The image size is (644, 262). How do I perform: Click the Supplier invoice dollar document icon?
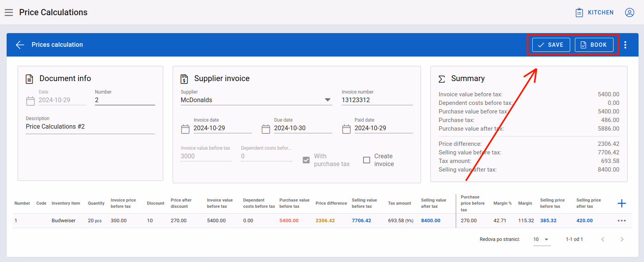(x=184, y=79)
